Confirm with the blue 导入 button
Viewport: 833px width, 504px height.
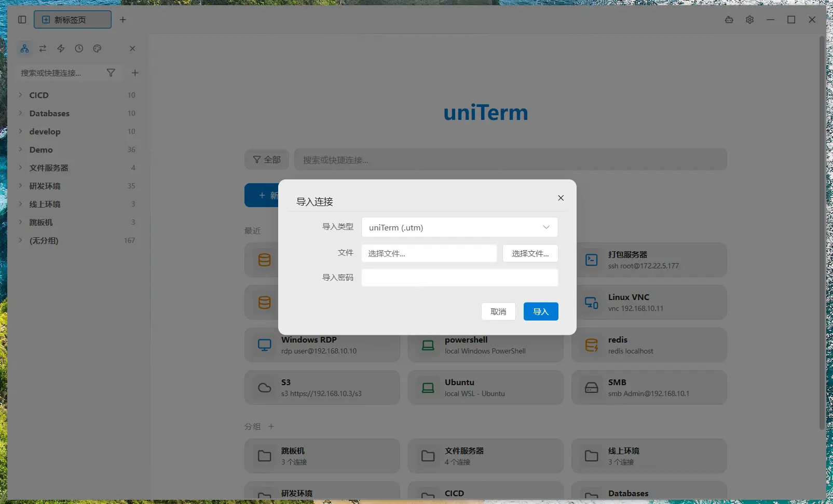pos(541,311)
